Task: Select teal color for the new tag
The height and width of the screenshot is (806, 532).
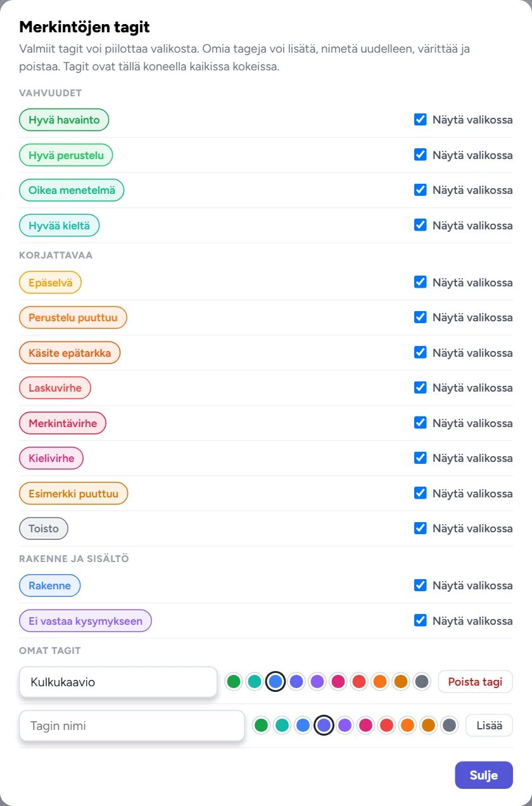Action: [282, 725]
